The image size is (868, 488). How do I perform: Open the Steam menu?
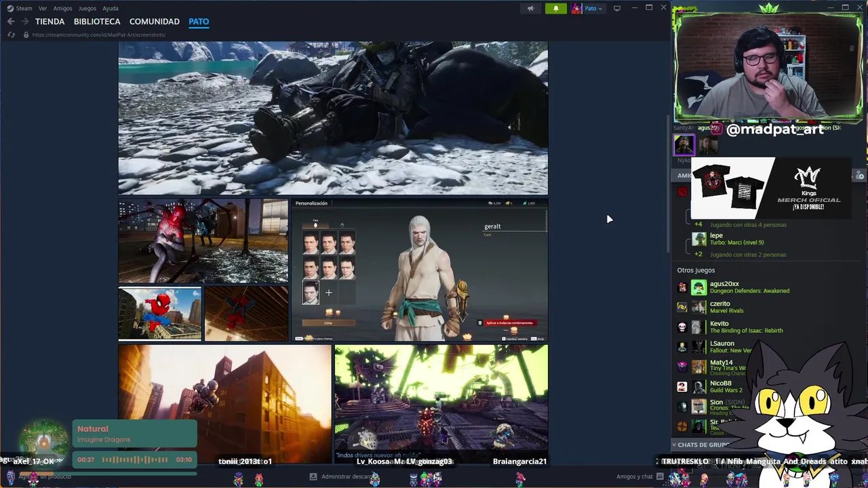[x=20, y=8]
